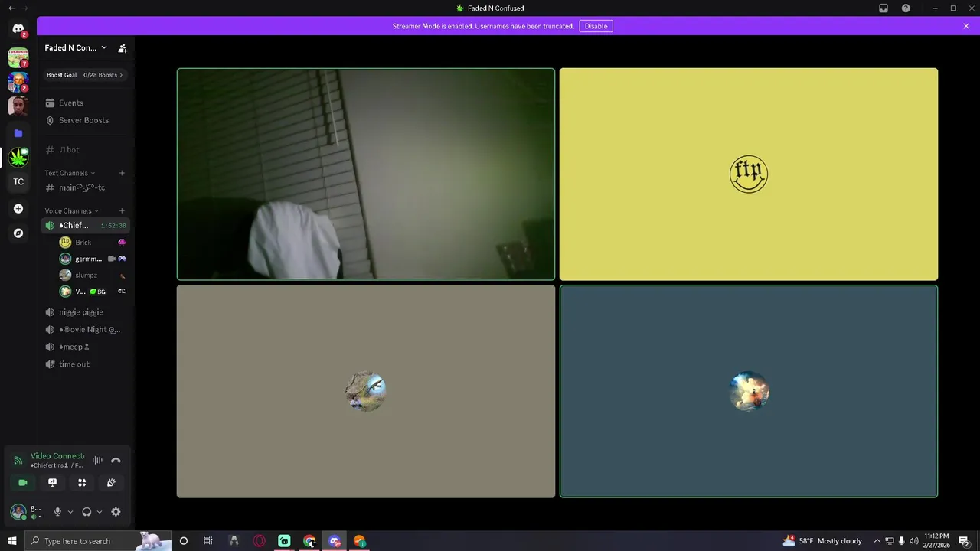Viewport: 980px width, 551px height.
Task: Focus the yellow ftp avatar tile
Action: (x=749, y=174)
